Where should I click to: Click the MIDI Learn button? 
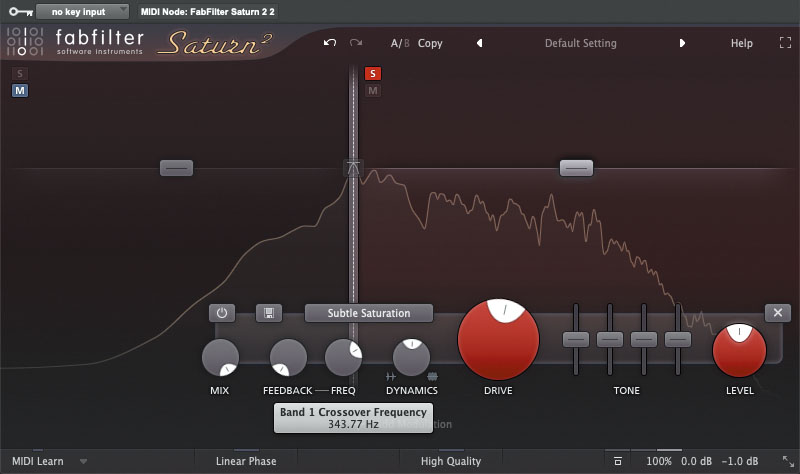pyautogui.click(x=38, y=461)
